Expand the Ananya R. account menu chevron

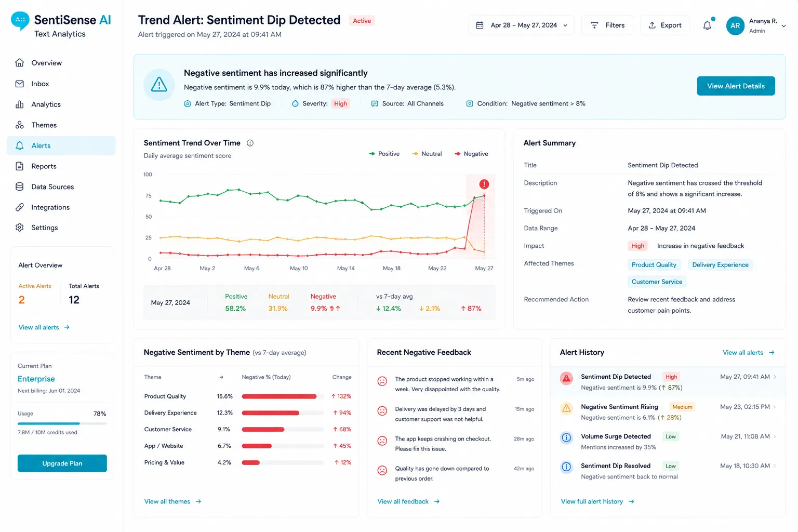(783, 26)
